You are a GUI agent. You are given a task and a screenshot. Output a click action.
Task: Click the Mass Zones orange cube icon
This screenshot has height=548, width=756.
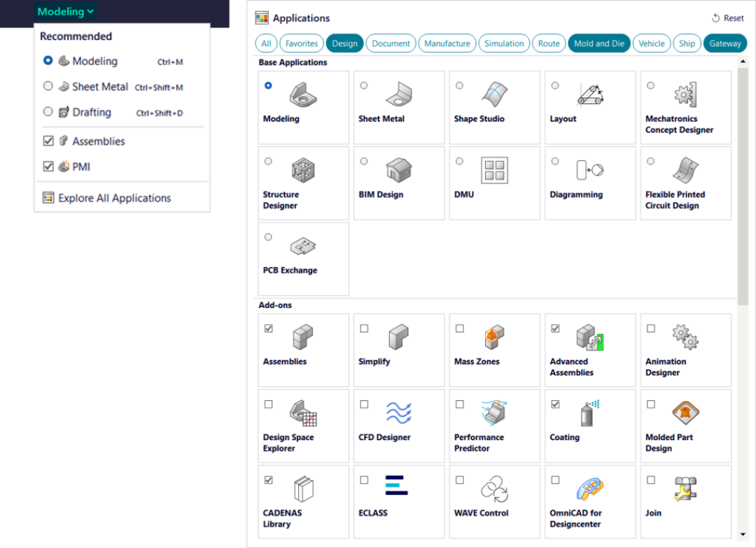[494, 337]
